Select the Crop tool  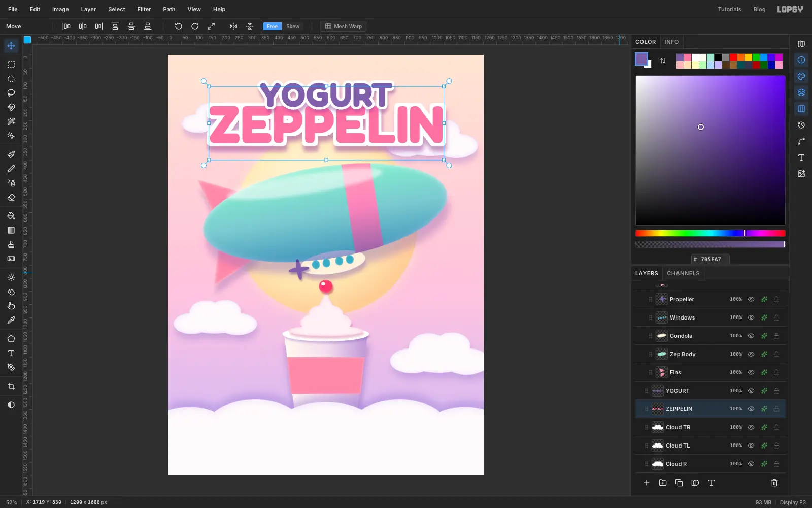pyautogui.click(x=11, y=386)
